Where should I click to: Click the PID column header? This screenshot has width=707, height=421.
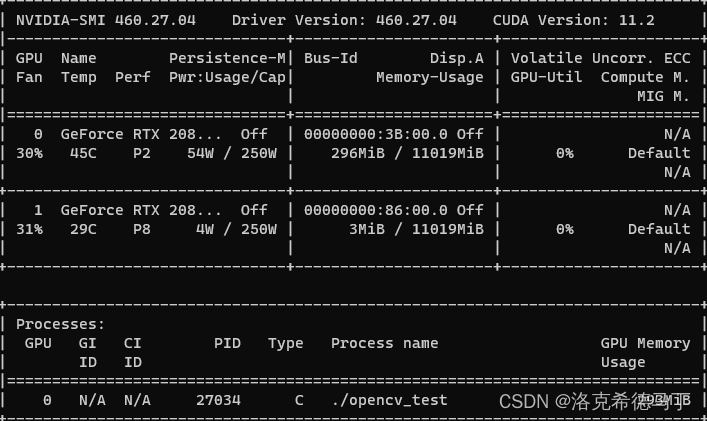pos(227,343)
